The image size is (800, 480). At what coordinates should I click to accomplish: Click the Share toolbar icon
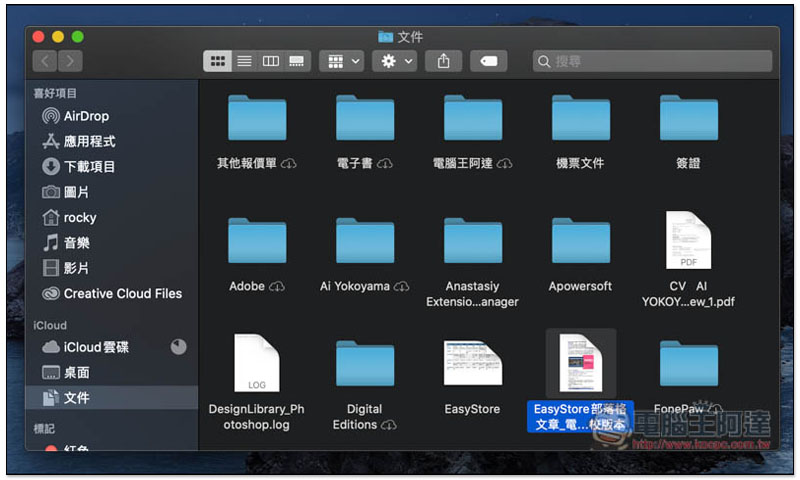click(x=443, y=61)
